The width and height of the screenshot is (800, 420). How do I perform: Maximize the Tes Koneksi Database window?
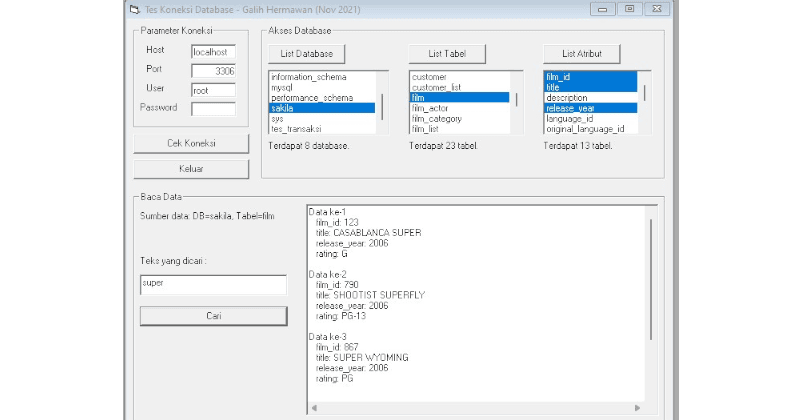pyautogui.click(x=630, y=9)
